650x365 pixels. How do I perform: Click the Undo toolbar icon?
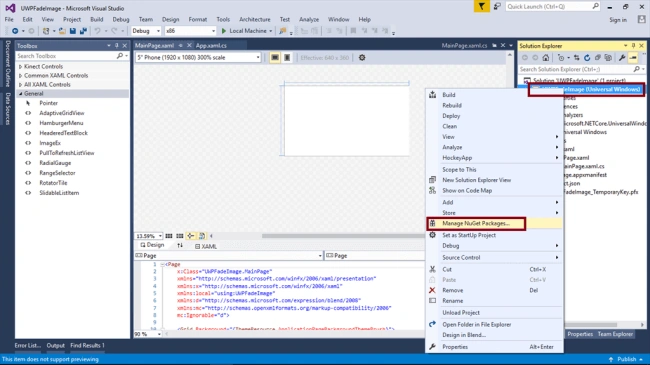coord(97,31)
